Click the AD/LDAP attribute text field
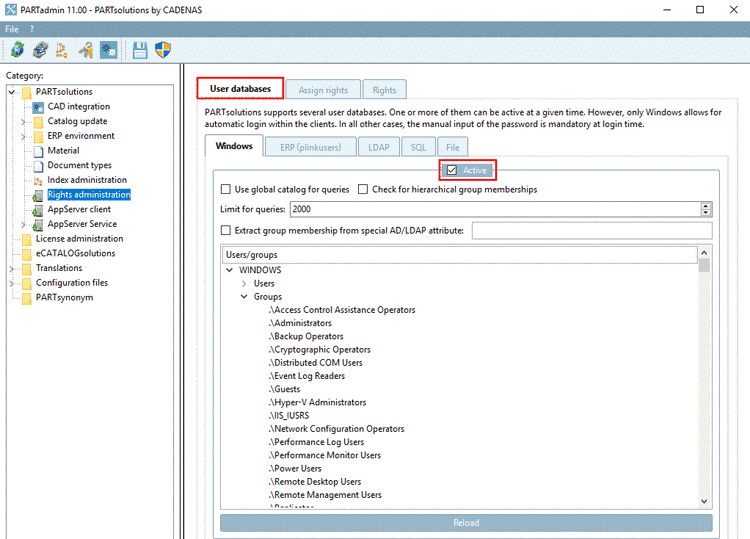 pos(592,231)
